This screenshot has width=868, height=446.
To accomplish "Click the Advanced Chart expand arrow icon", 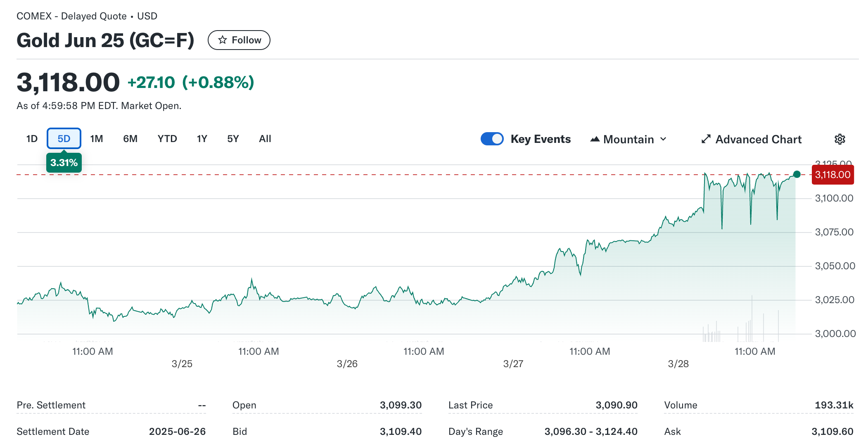I will pyautogui.click(x=706, y=139).
